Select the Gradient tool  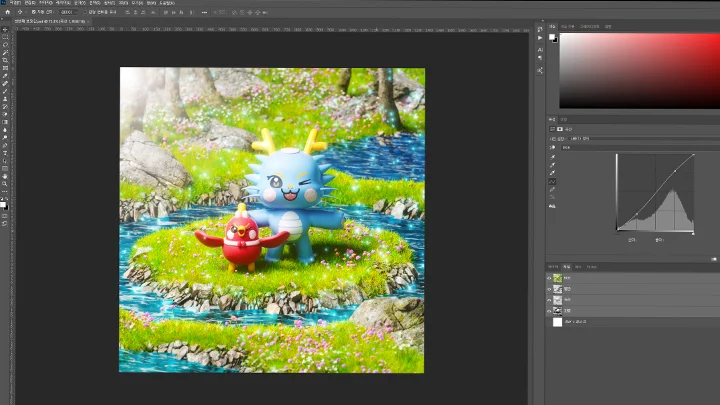pyautogui.click(x=5, y=122)
